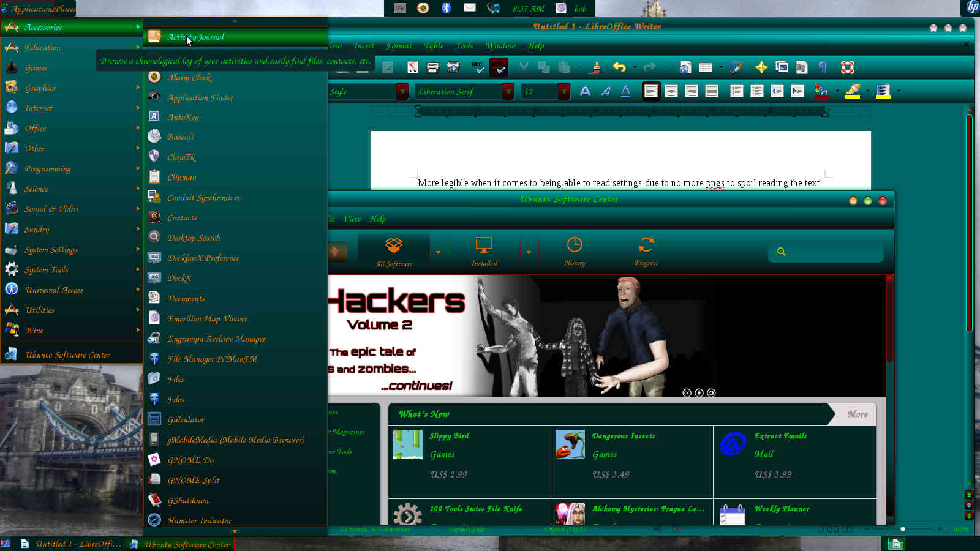
Task: Open the Sound & Video menu category
Action: [72, 209]
